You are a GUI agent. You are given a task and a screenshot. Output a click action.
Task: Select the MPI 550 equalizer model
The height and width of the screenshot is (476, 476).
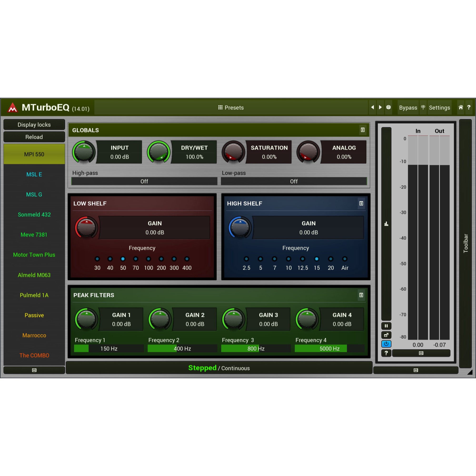click(x=34, y=154)
